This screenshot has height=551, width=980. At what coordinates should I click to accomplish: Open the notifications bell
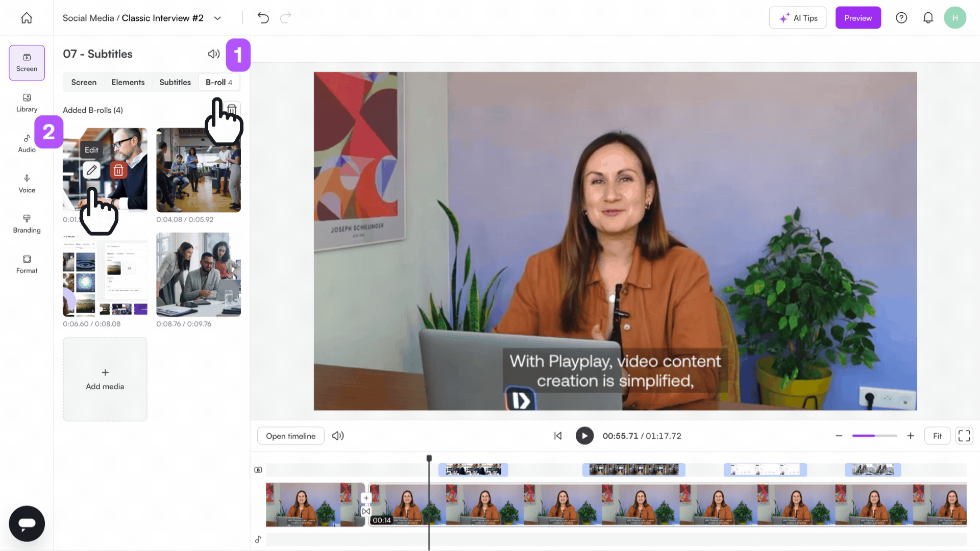pos(928,18)
